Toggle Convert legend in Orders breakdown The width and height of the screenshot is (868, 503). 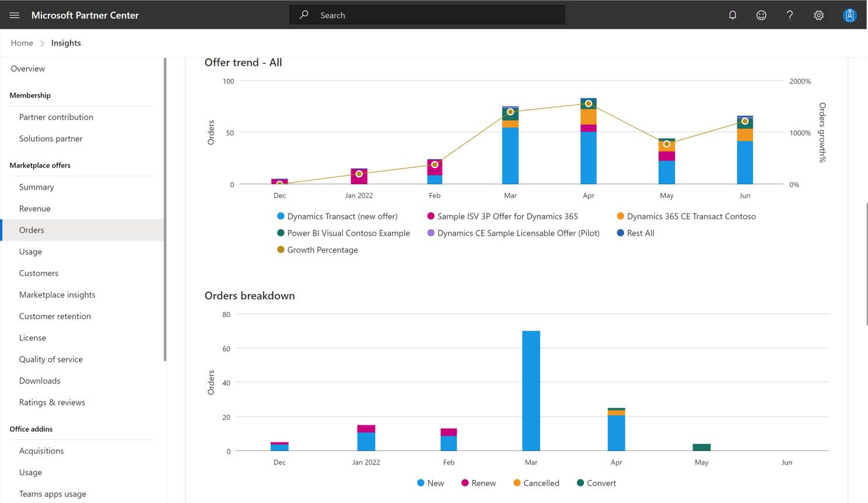pyautogui.click(x=596, y=483)
